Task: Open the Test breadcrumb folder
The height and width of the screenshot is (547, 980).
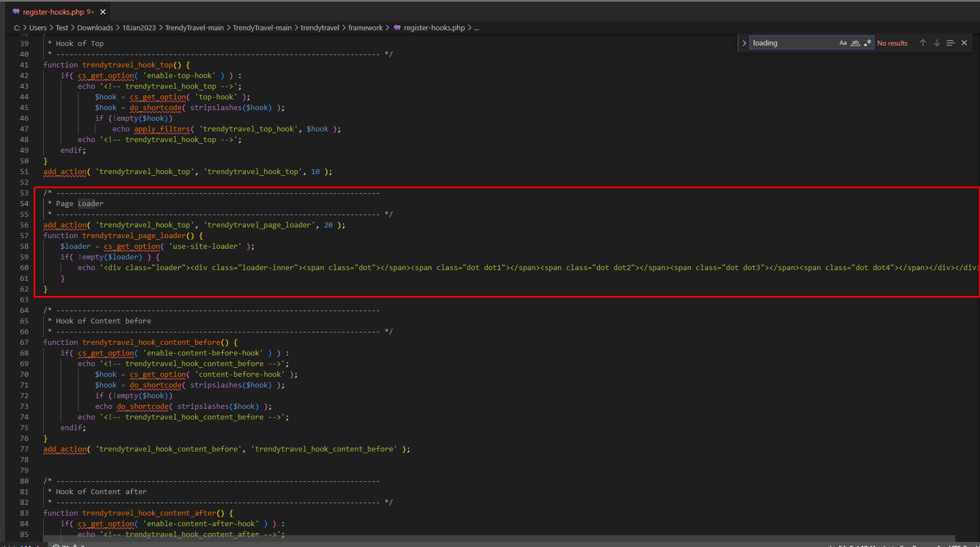Action: pos(62,28)
